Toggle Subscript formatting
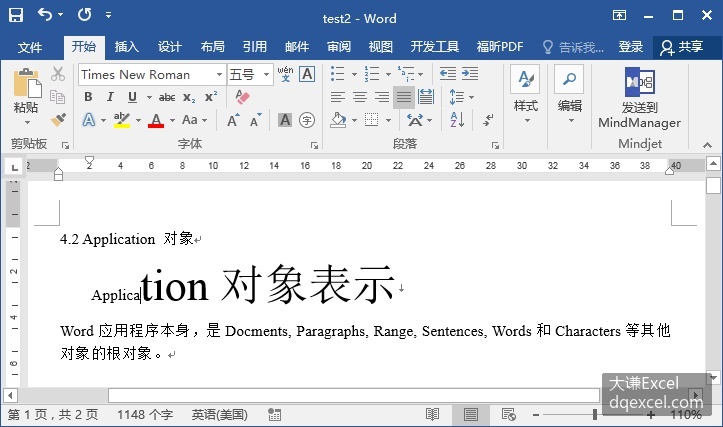The image size is (723, 427). (189, 97)
